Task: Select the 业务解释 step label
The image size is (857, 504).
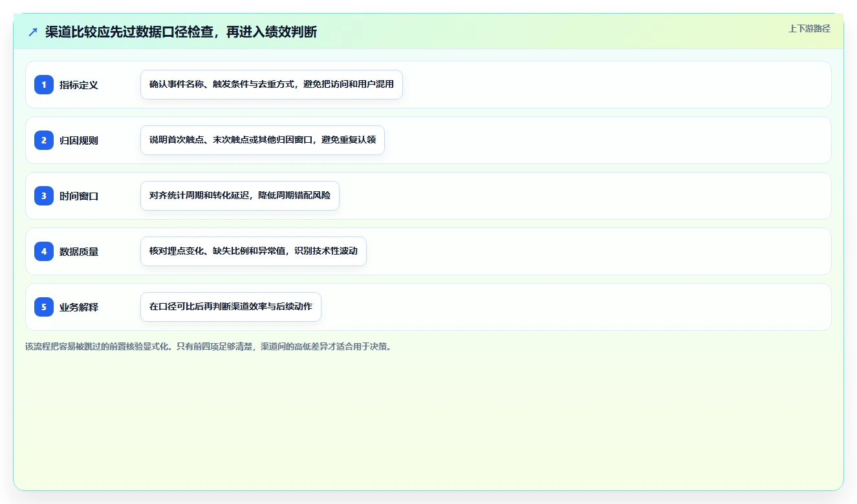Action: pyautogui.click(x=79, y=307)
